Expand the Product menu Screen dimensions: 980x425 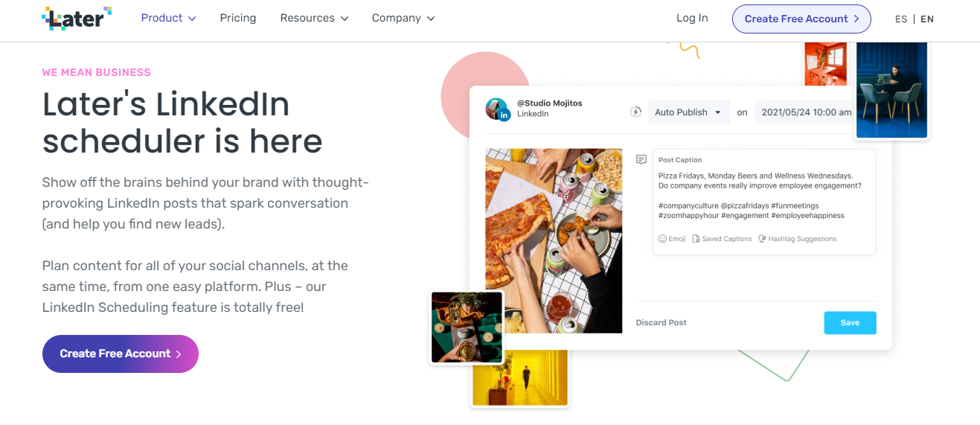click(168, 18)
